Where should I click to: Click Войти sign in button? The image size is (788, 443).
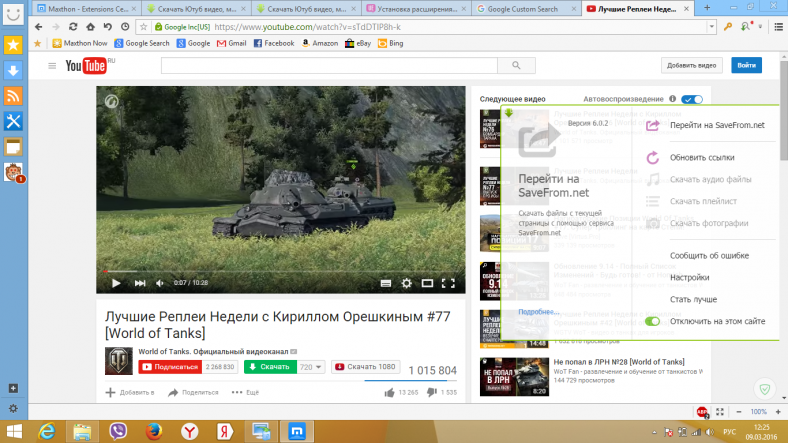pyautogui.click(x=746, y=65)
